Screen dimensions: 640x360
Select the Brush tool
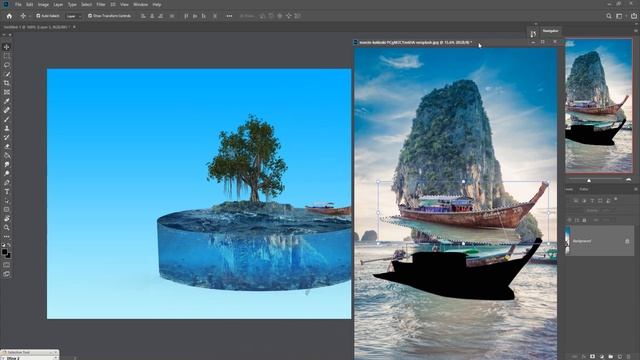tap(7, 119)
